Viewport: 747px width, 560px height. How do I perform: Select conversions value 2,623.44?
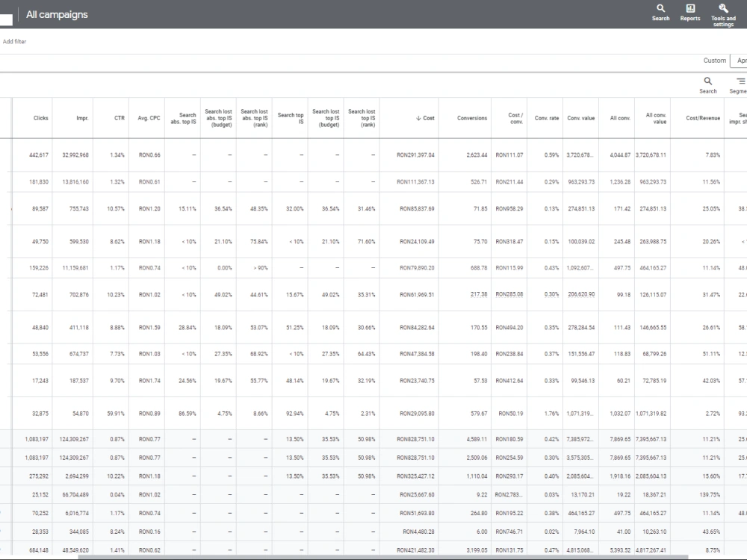point(477,155)
